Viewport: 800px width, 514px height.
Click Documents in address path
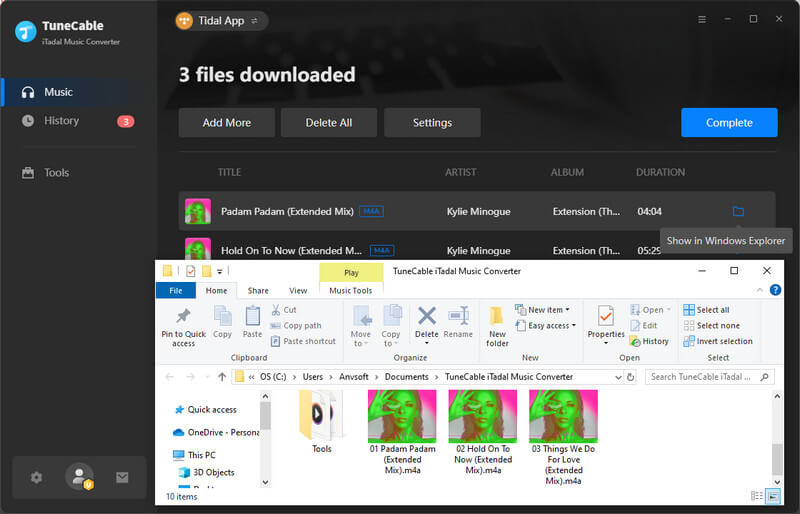pyautogui.click(x=407, y=377)
